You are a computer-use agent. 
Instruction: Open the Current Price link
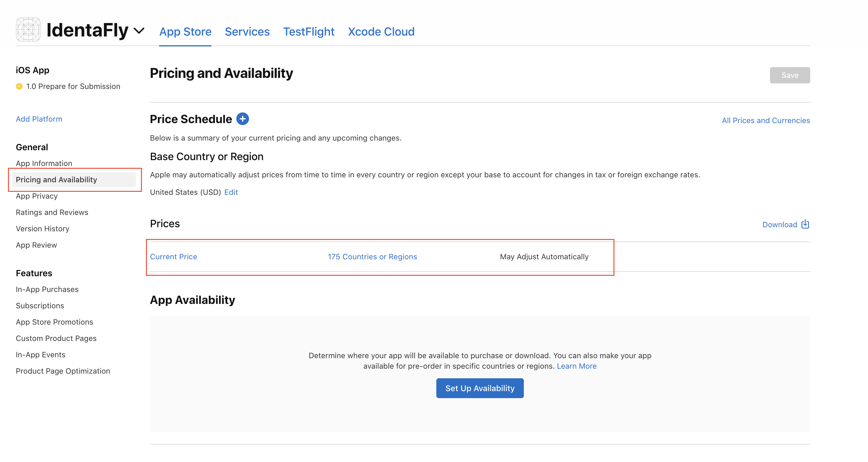174,257
